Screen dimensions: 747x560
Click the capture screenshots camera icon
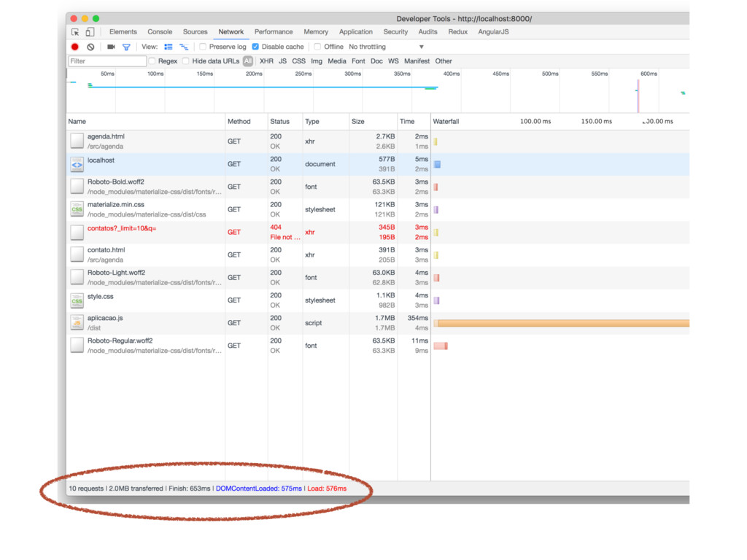(x=111, y=47)
